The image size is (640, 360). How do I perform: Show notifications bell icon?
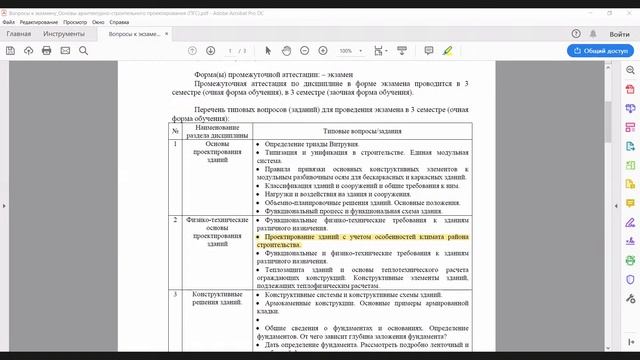pyautogui.click(x=593, y=34)
